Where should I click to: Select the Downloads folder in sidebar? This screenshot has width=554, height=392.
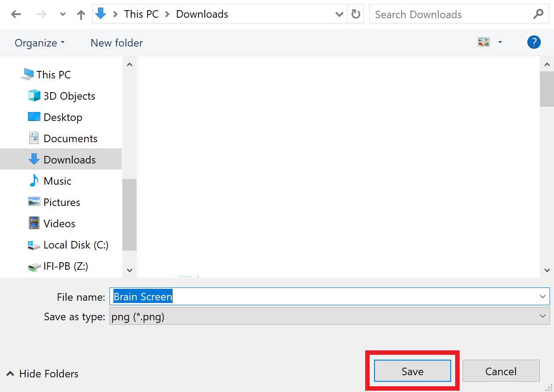tap(69, 159)
